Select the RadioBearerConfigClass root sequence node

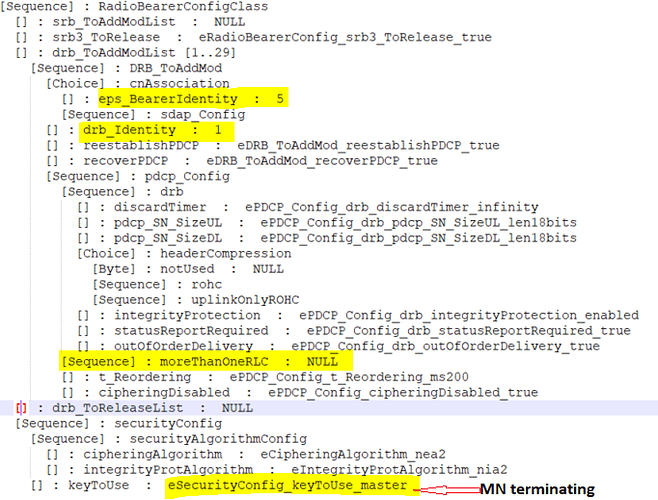(x=134, y=6)
